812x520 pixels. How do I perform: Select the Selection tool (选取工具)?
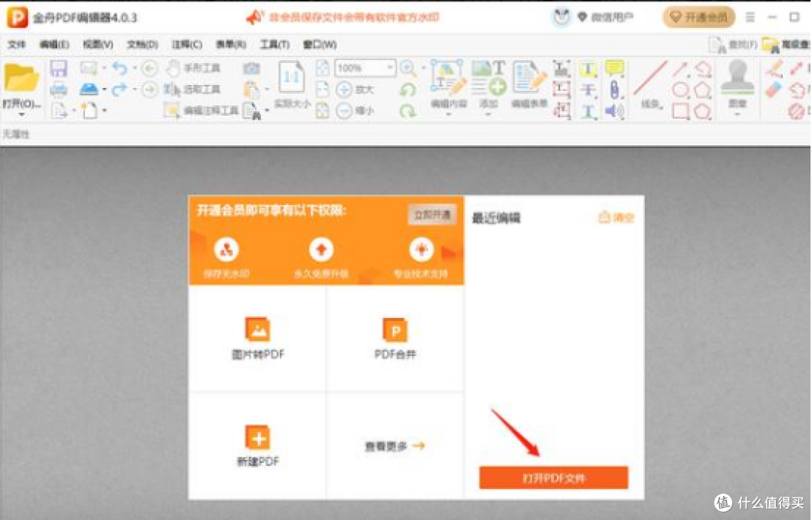(192, 89)
